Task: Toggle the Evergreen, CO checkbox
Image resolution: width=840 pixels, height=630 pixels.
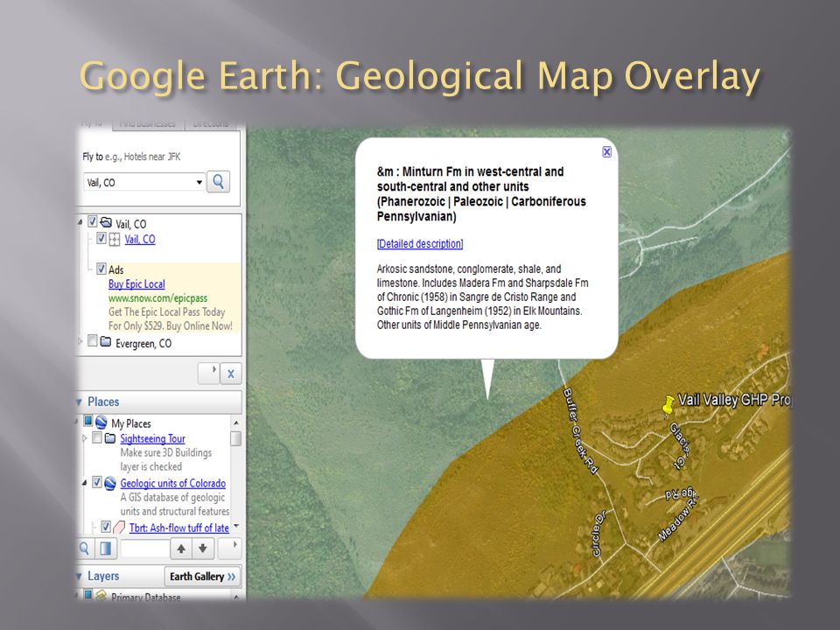Action: pyautogui.click(x=92, y=340)
